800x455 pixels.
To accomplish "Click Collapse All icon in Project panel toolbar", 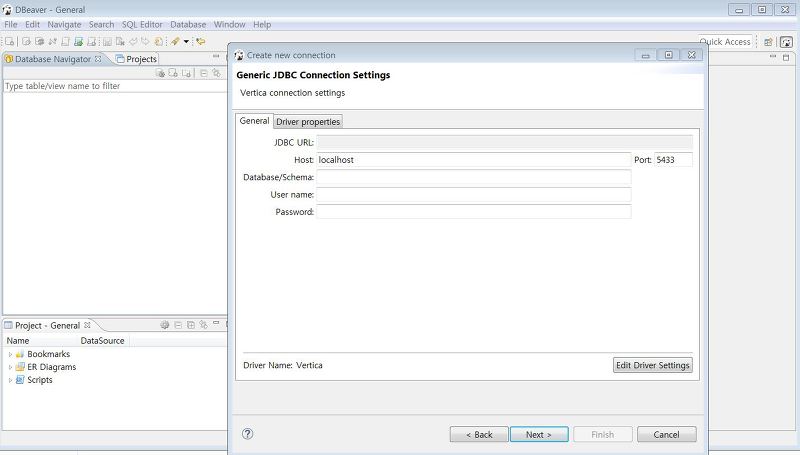I will (x=178, y=325).
